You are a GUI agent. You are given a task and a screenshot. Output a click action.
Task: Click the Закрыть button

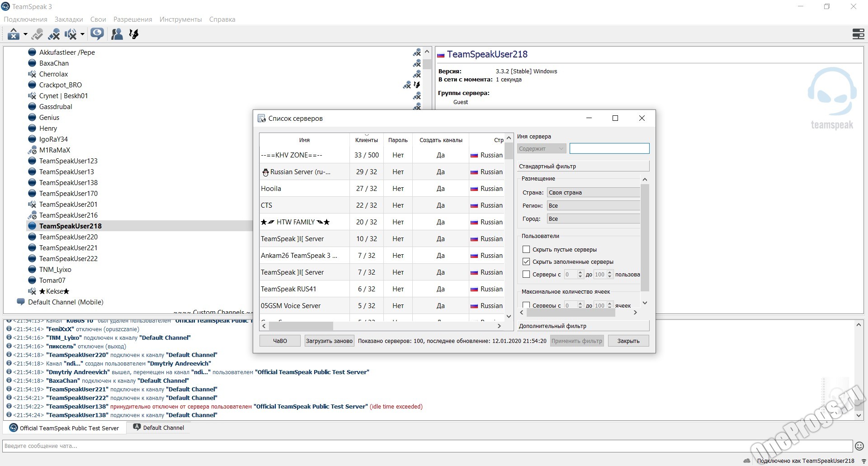[x=628, y=341]
